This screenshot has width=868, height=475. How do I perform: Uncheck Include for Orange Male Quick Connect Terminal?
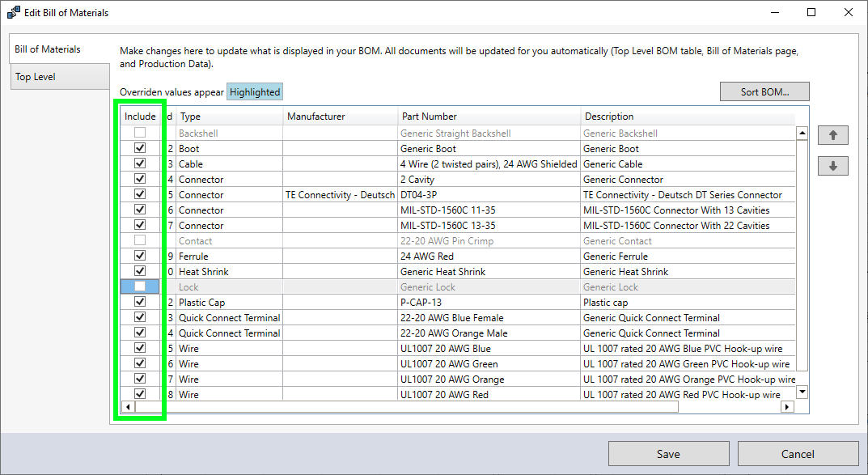pos(140,332)
